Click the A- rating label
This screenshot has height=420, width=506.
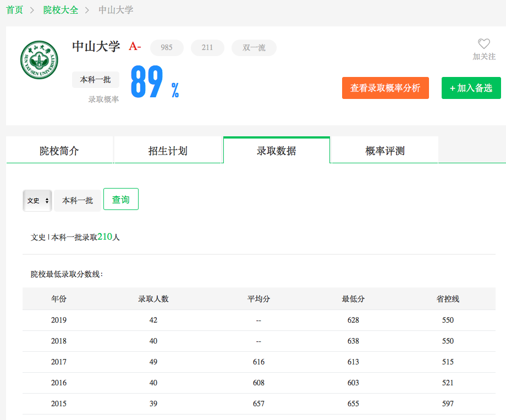point(135,46)
